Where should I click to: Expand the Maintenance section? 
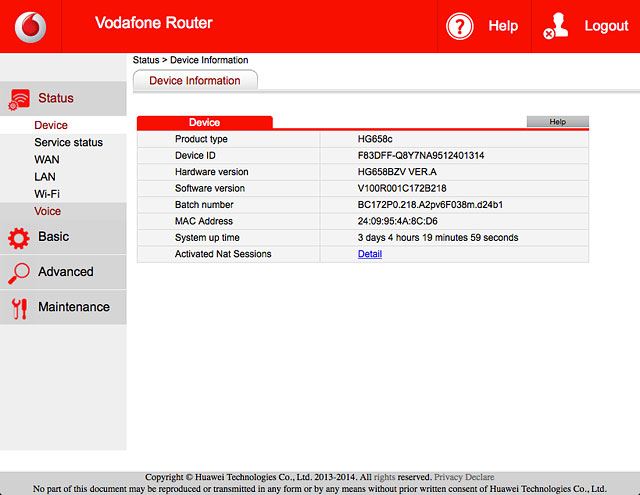tap(63, 307)
